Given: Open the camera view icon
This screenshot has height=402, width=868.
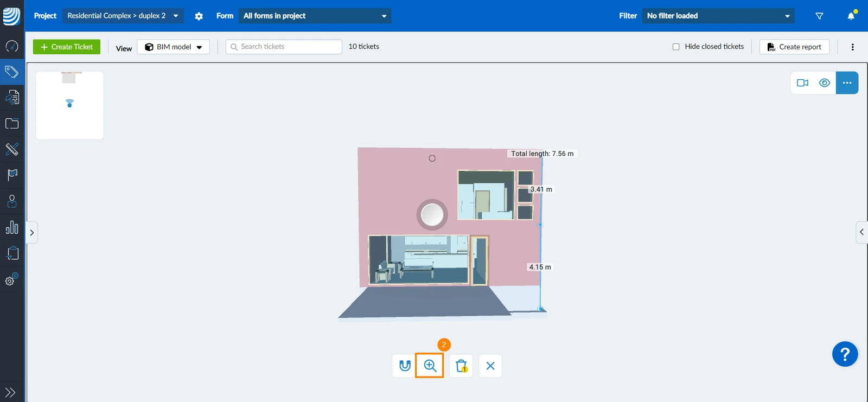Looking at the screenshot, I should [802, 83].
